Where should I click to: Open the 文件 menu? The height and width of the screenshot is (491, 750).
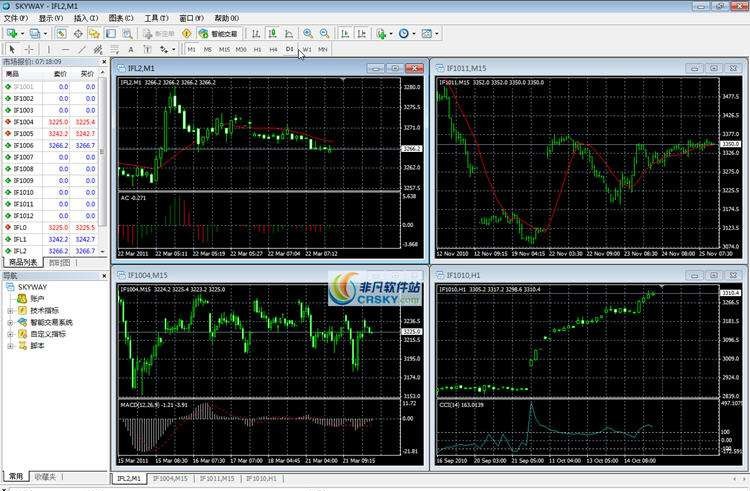(16, 18)
